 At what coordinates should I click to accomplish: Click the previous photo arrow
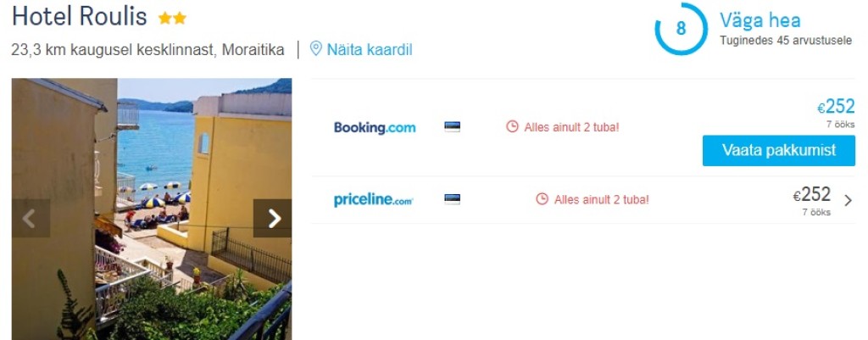(x=31, y=219)
